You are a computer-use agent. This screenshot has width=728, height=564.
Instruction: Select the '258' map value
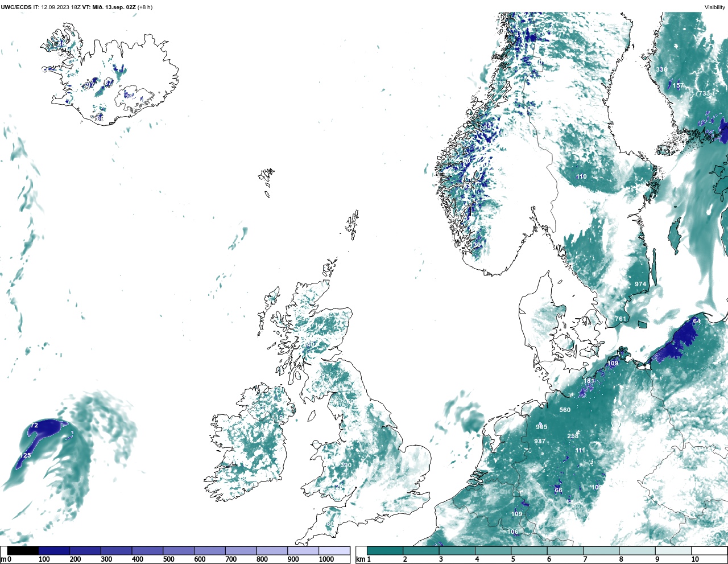point(573,436)
